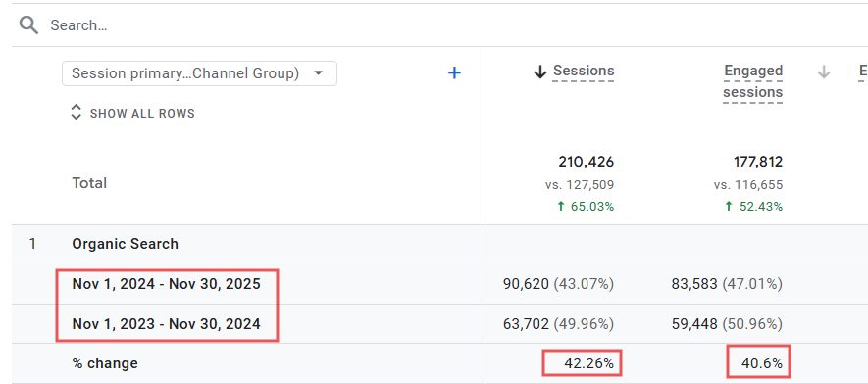
Task: Click sessions value 90,620 (43.07%)
Action: pos(558,284)
